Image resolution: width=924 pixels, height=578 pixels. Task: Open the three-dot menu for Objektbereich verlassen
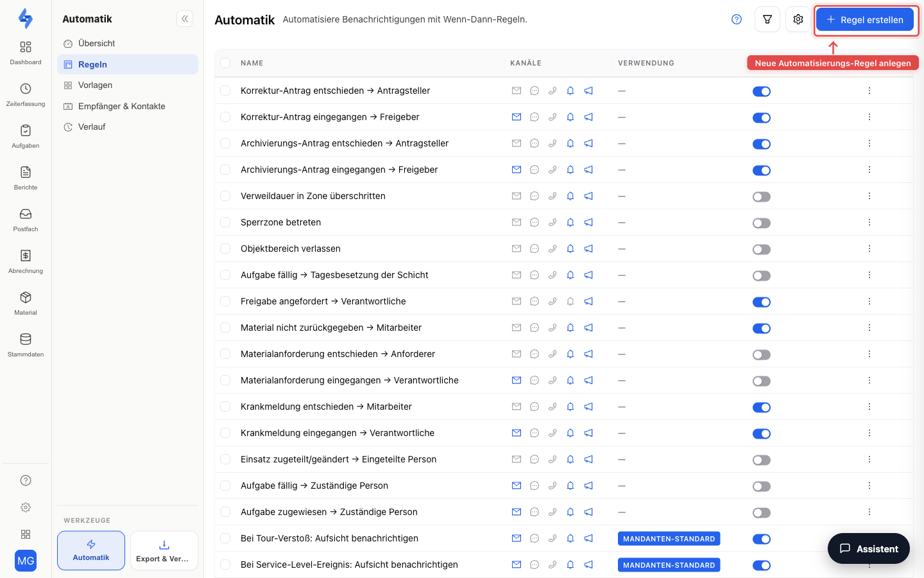869,249
